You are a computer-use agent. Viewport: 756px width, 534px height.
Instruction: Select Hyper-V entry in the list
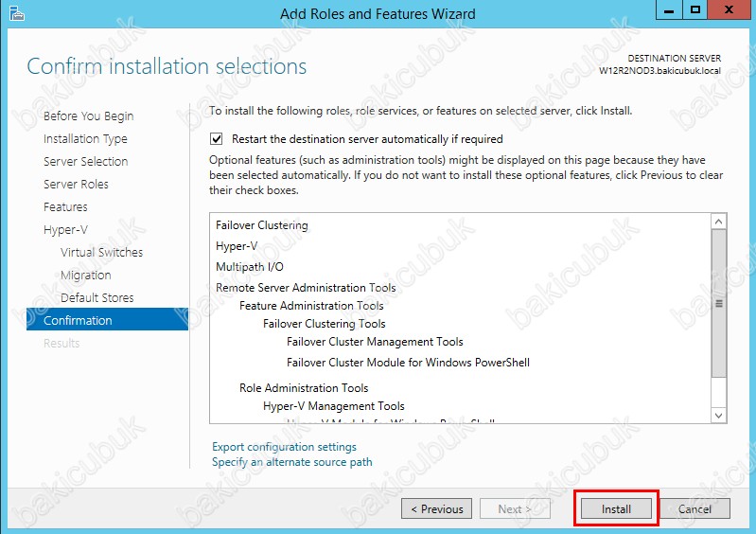[237, 246]
